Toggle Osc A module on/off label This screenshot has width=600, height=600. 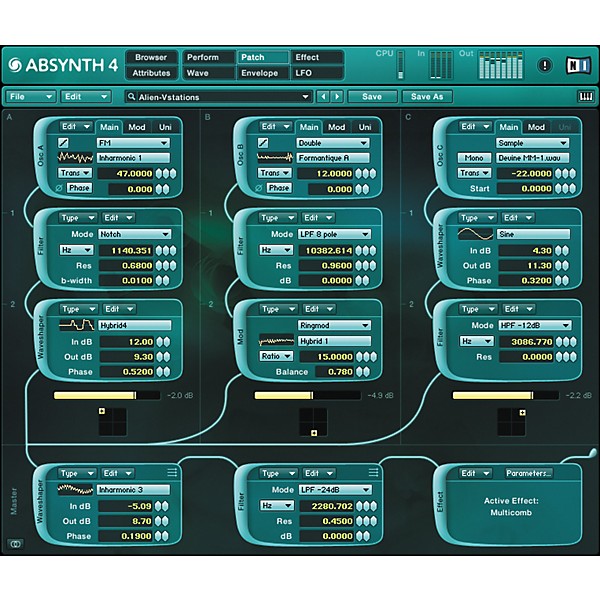point(41,156)
